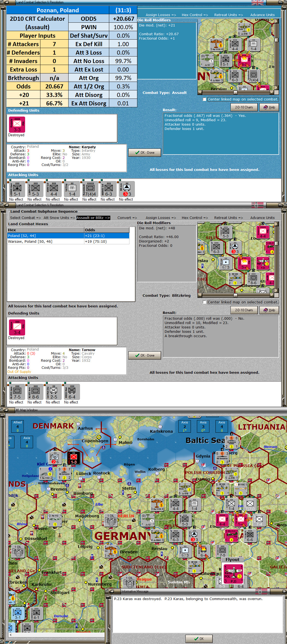Image resolution: width=287 pixels, height=644 pixels.
Task: Click the Ju 52 transport plane on map
Action: [148, 520]
